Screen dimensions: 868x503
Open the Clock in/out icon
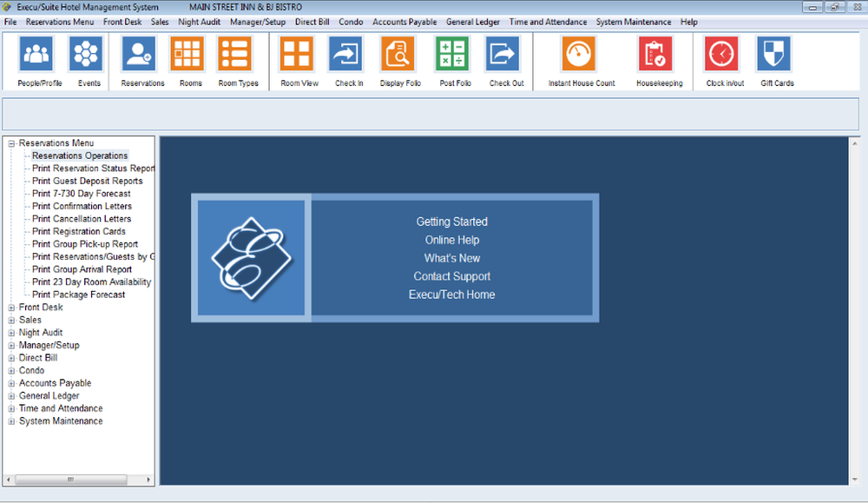pyautogui.click(x=721, y=54)
